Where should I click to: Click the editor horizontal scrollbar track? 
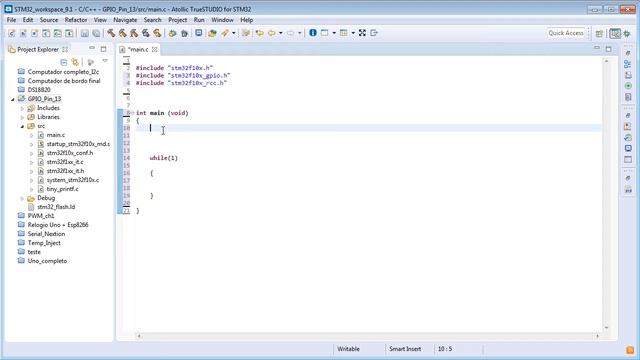(367, 336)
